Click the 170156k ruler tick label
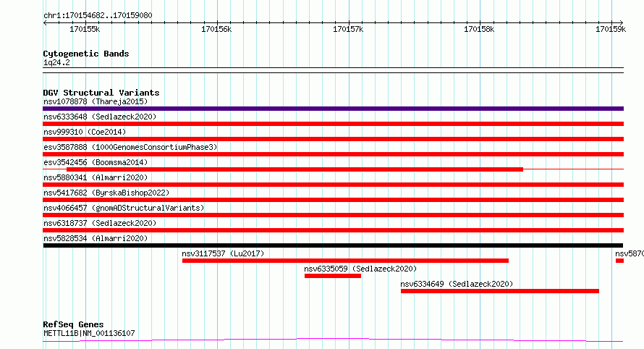Screen dimensions: 644x349 (216, 29)
